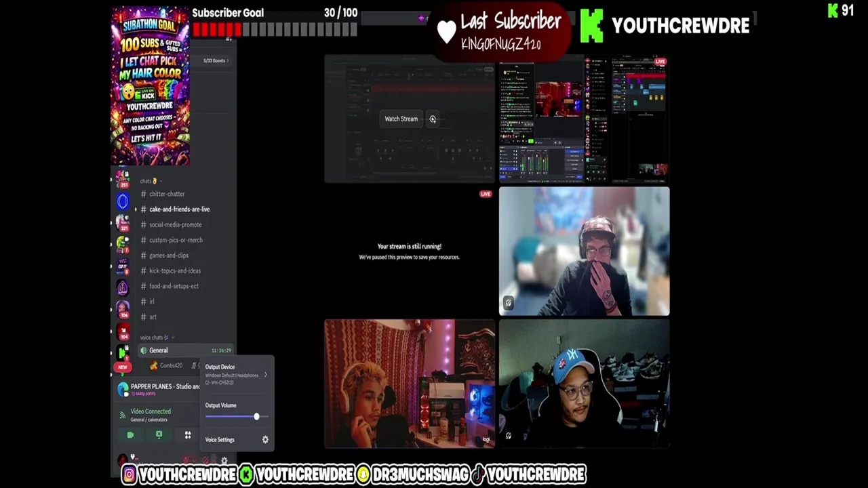The image size is (868, 488).
Task: Toggle screen share in voice controls
Action: click(x=159, y=435)
